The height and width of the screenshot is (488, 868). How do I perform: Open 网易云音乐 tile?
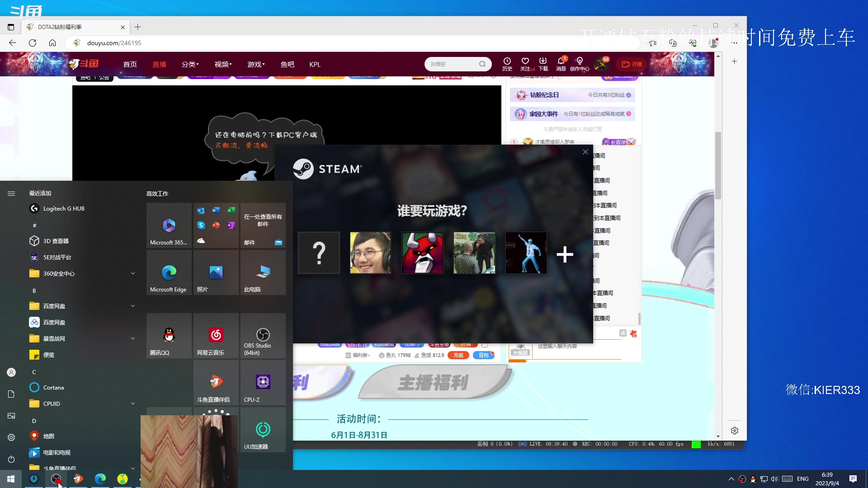click(216, 336)
